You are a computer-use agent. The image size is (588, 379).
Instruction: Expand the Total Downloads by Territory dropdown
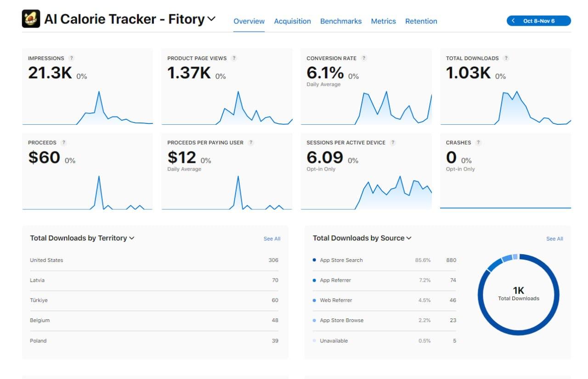(132, 238)
